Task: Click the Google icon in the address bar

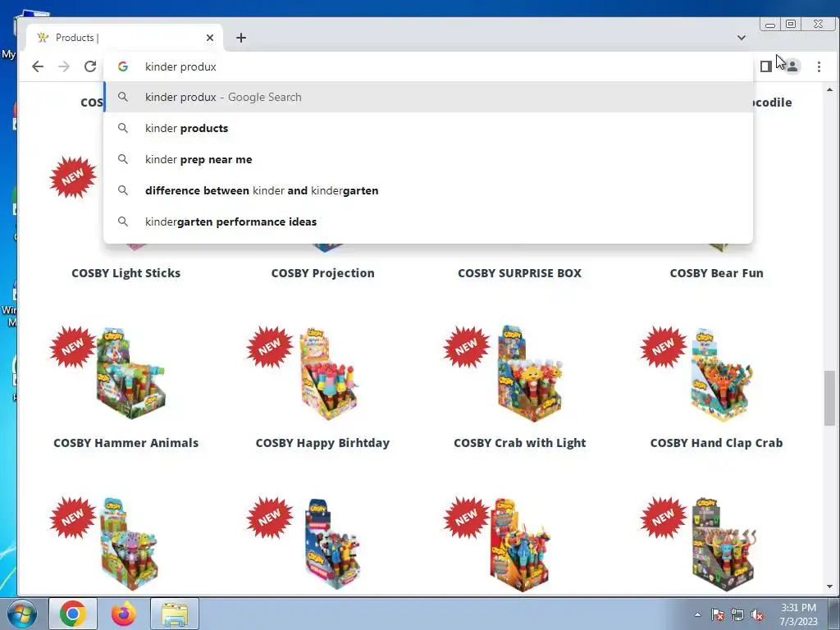Action: pos(123,66)
